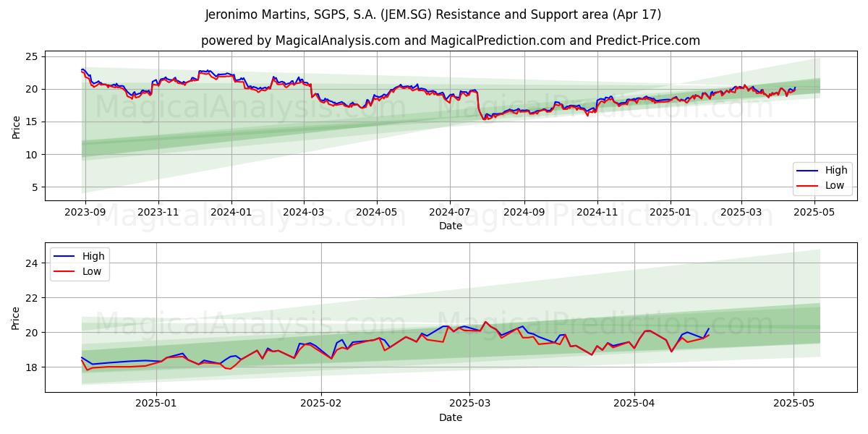The height and width of the screenshot is (434, 868).
Task: Click the '2025-03' label on top chart axis
Action: pyautogui.click(x=741, y=212)
